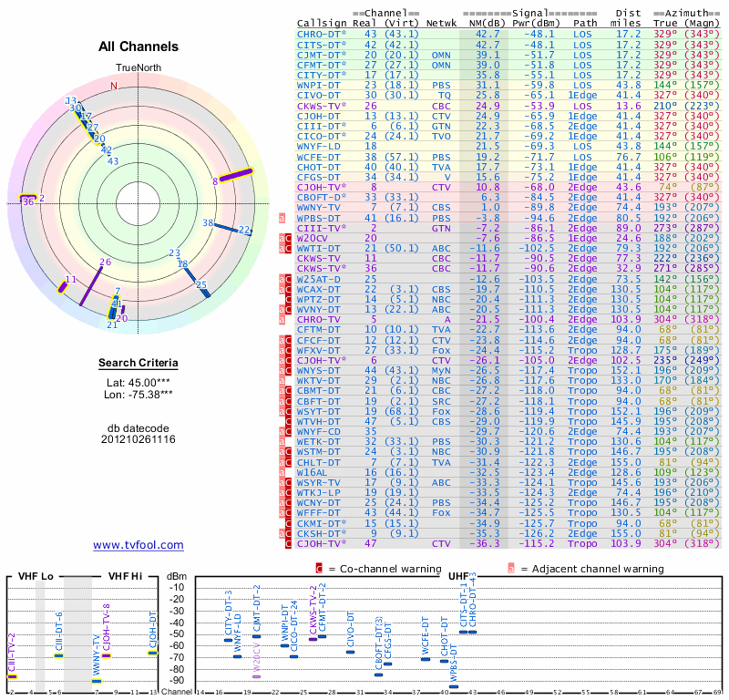The image size is (729, 700).
Task: Click the co-channel warning icon beside WPTZ-DT
Action: [289, 299]
